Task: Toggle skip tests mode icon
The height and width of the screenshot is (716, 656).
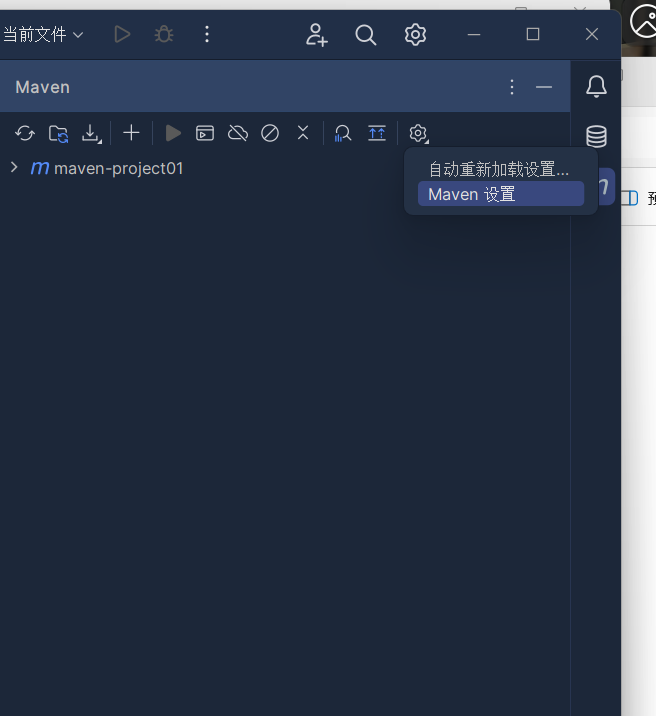Action: [270, 133]
